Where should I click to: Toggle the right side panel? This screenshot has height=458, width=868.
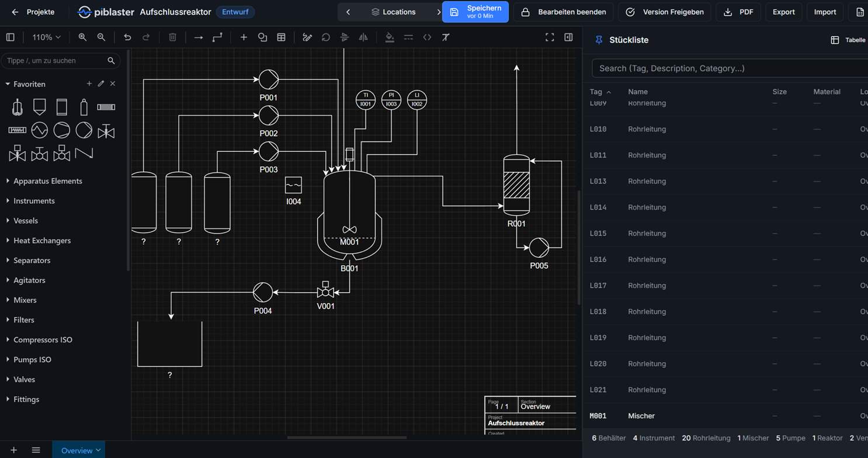click(568, 37)
